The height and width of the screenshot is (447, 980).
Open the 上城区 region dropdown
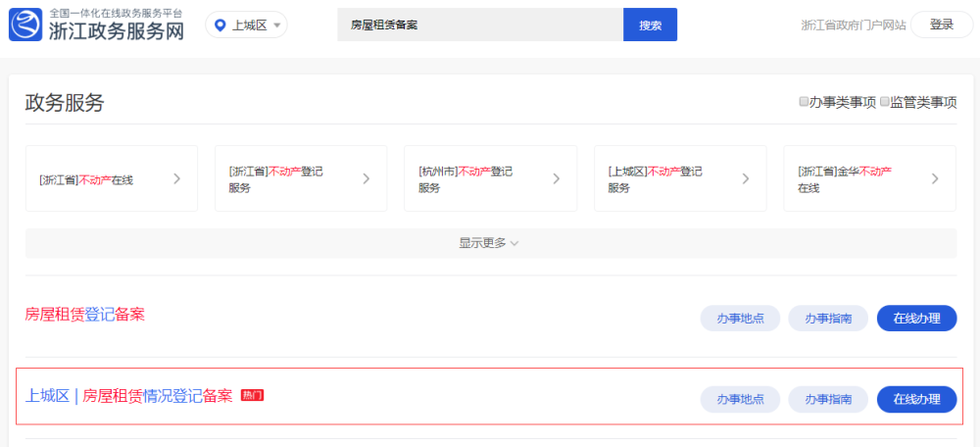click(246, 25)
